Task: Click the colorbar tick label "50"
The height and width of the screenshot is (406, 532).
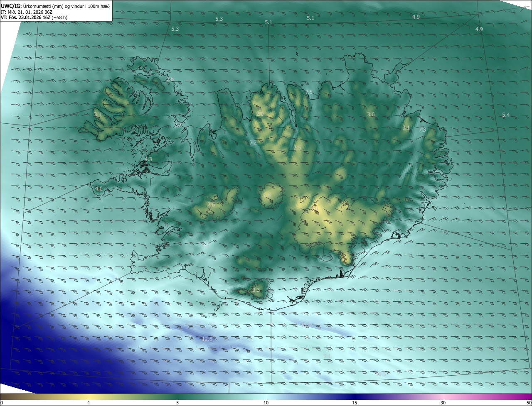Action: coord(529,403)
